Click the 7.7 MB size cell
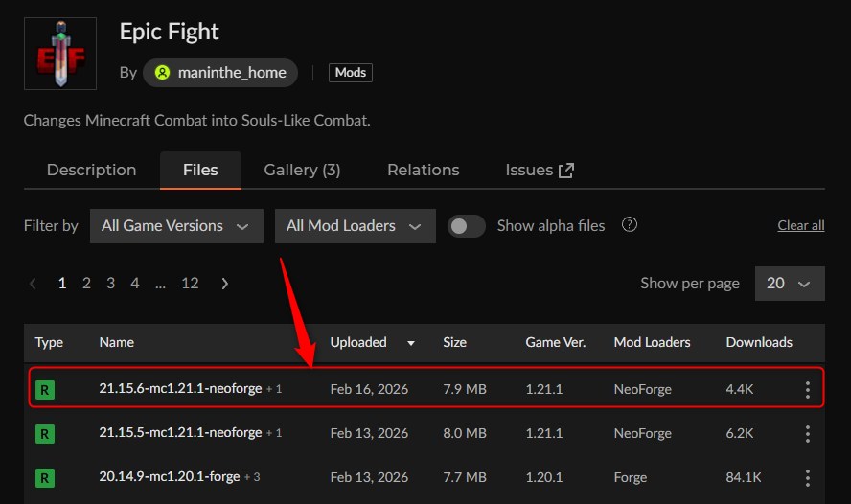Screen dimensions: 851x504 click(x=465, y=477)
